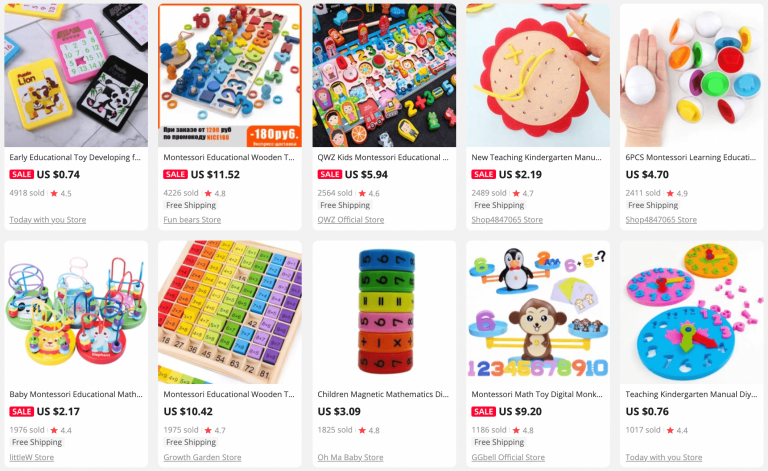Viewport: 768px width, 471px height.
Task: Visit the Today with you Store under $0.74 item
Action: (x=48, y=220)
